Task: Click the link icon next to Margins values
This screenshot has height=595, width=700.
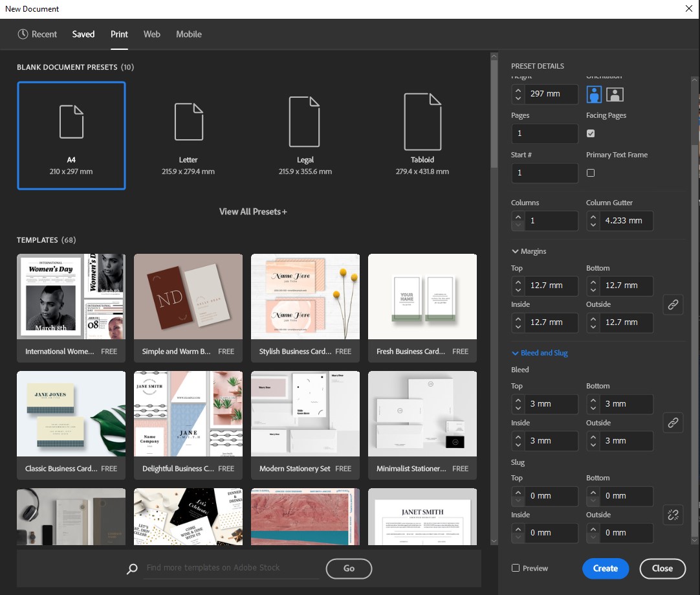Action: tap(673, 304)
